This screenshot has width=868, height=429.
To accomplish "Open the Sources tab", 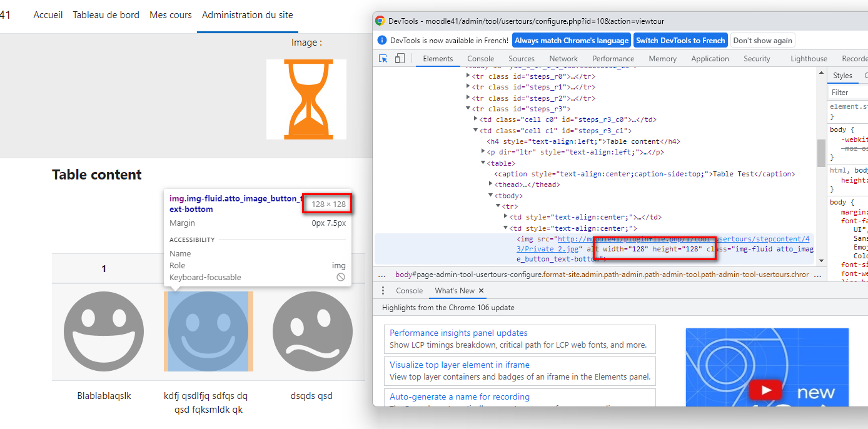I will 522,59.
